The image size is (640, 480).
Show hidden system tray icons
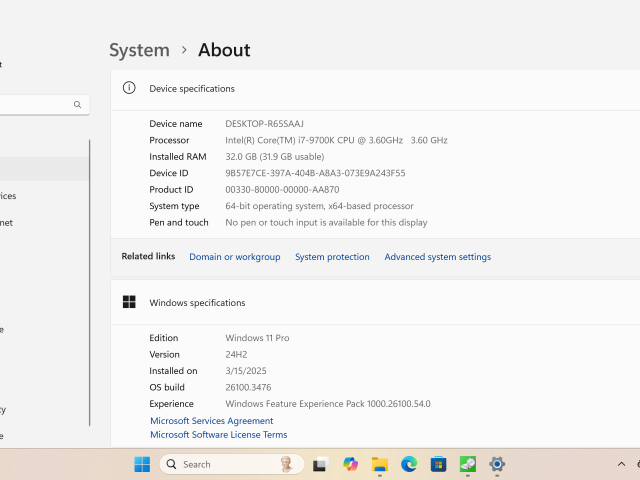[x=621, y=464]
